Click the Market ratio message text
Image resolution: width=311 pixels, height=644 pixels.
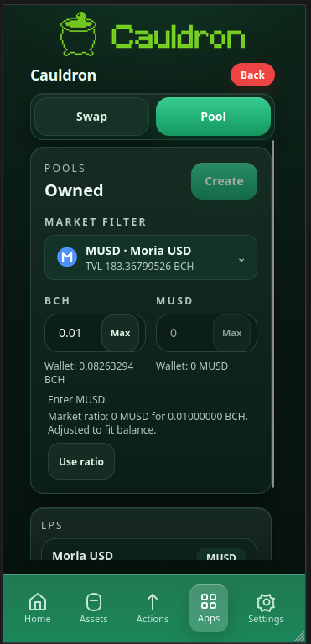pos(148,423)
